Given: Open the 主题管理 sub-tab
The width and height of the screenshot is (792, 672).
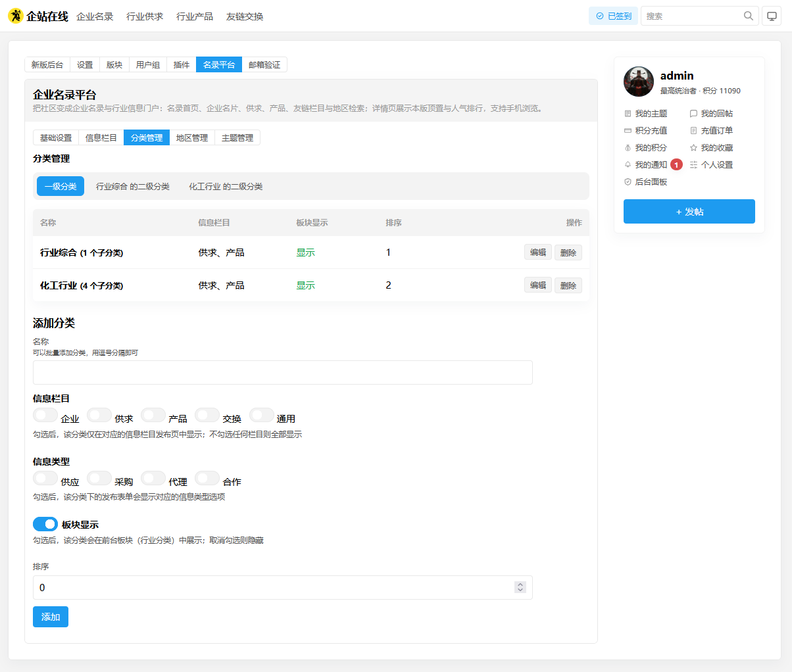Looking at the screenshot, I should (237, 137).
